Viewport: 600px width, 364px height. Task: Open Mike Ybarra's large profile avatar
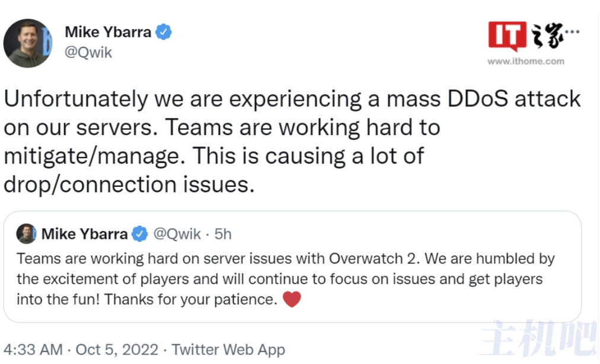28,43
